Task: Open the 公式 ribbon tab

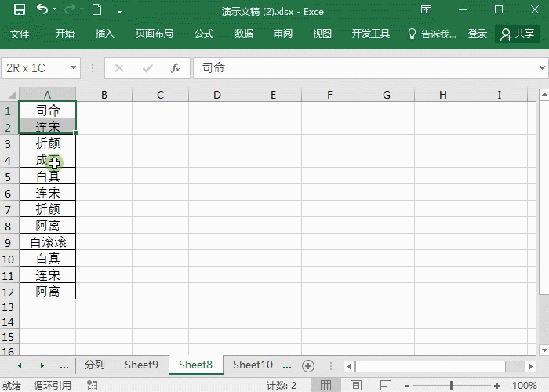Action: (204, 34)
